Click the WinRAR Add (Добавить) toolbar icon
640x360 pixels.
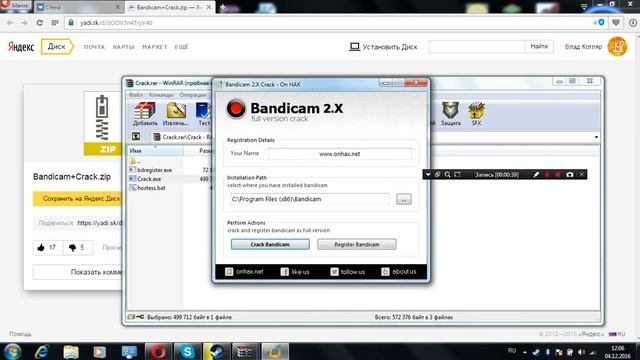pyautogui.click(x=145, y=114)
